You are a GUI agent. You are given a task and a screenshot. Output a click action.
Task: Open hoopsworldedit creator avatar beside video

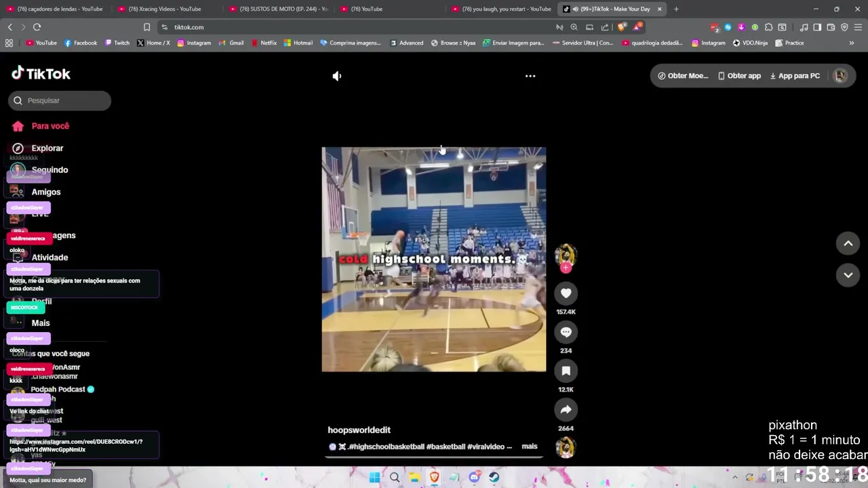566,255
